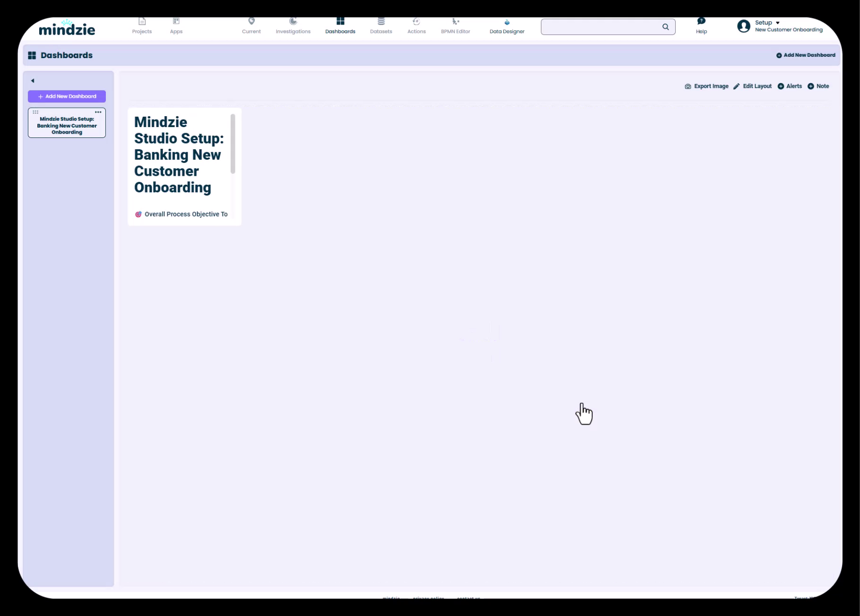Click the Help chat icon

(x=701, y=21)
